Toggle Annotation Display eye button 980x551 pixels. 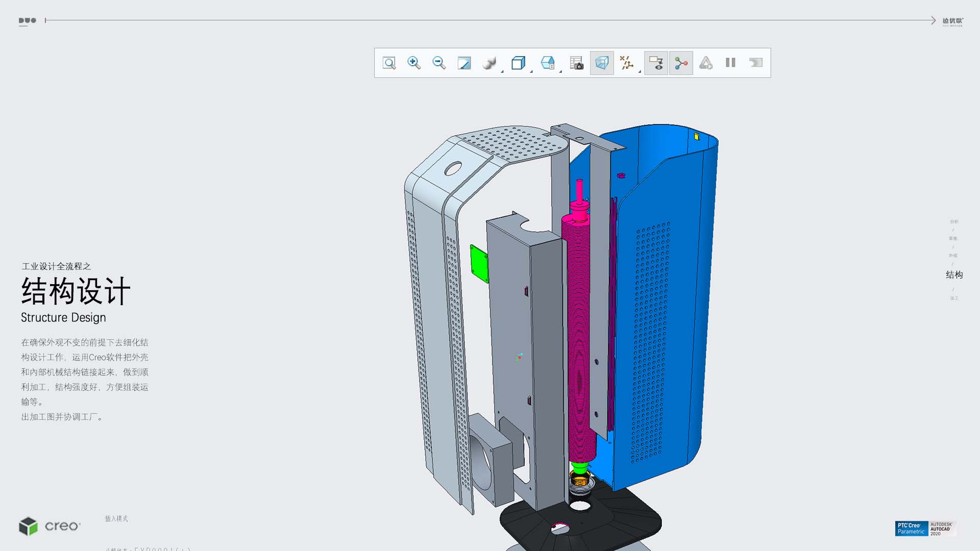656,63
